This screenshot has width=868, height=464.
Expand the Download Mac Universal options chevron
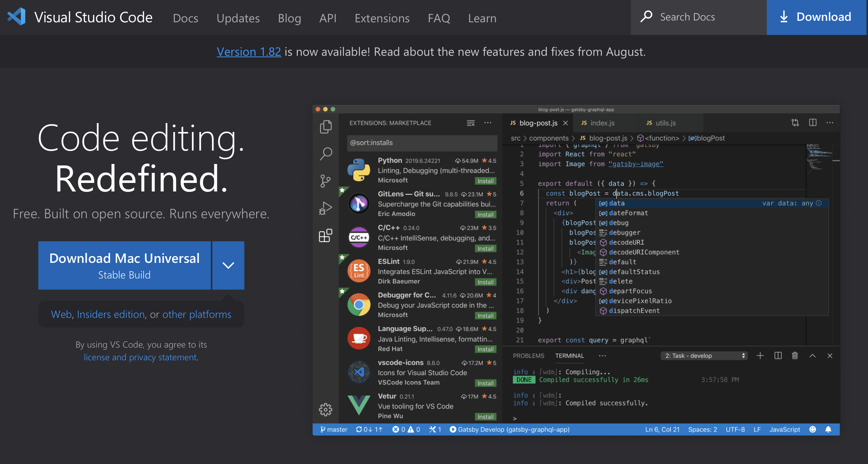click(228, 265)
